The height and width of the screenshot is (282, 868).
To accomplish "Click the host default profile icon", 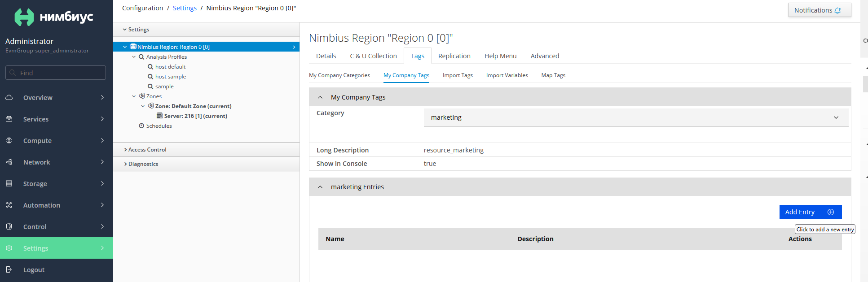I will (150, 67).
